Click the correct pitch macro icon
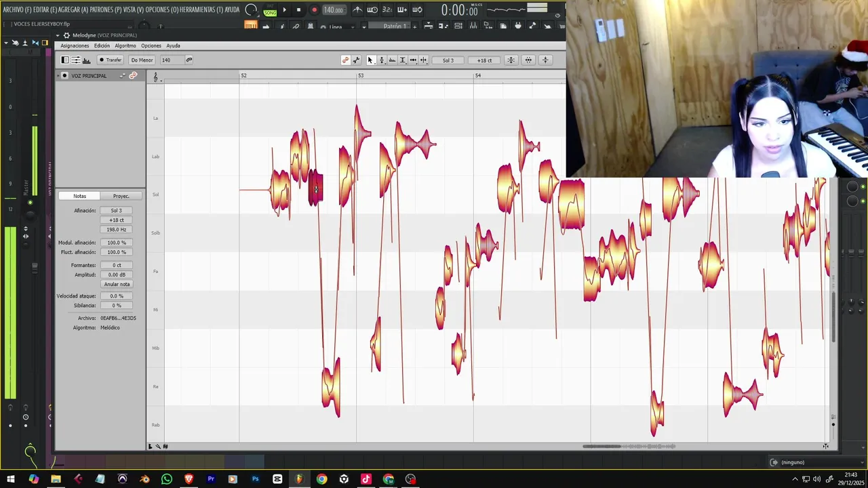Viewport: 868px width, 488px height. point(511,60)
